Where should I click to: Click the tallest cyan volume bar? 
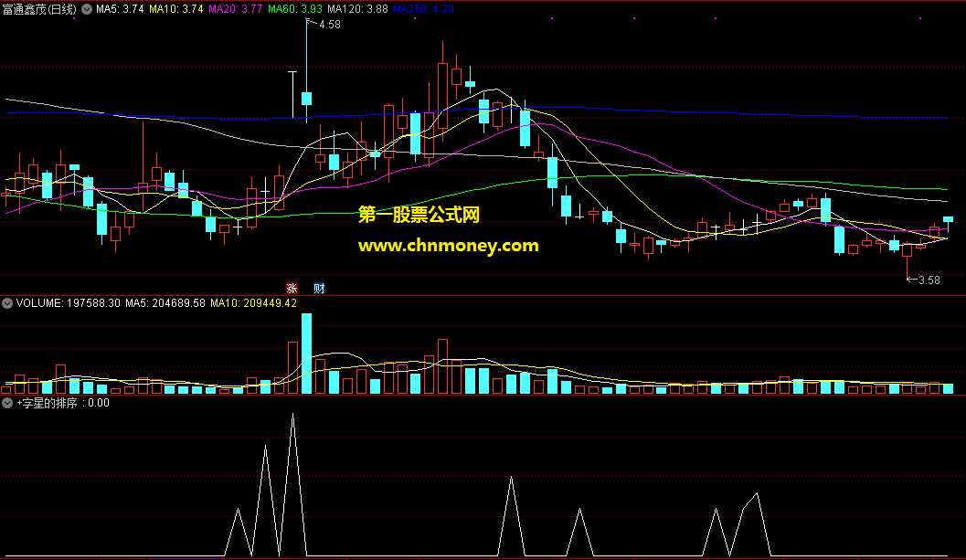click(306, 354)
